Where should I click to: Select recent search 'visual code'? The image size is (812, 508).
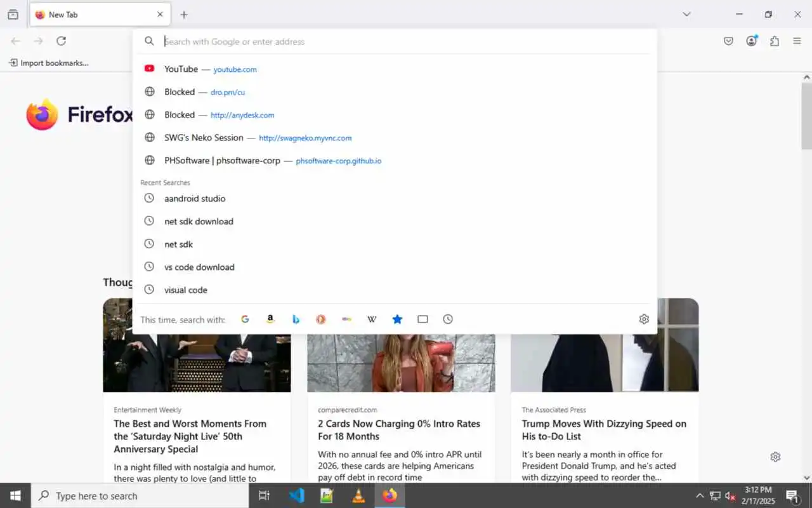[x=395, y=290]
